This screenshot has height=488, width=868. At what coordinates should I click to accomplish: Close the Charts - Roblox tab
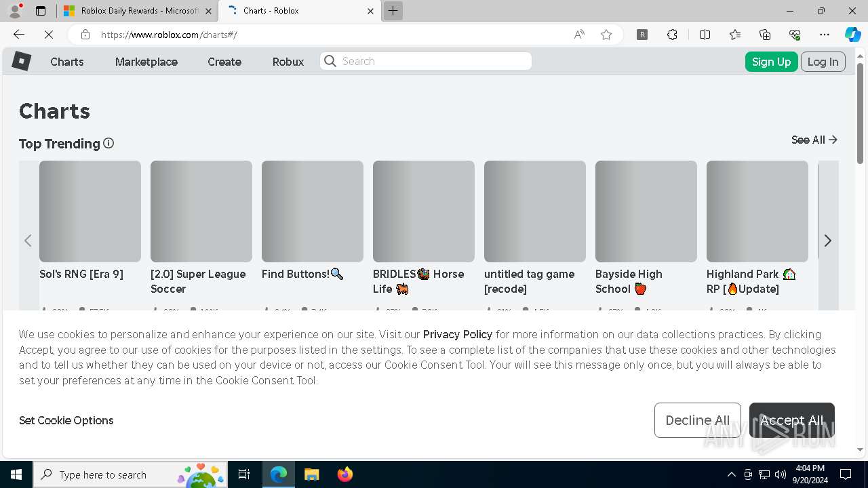tap(370, 11)
